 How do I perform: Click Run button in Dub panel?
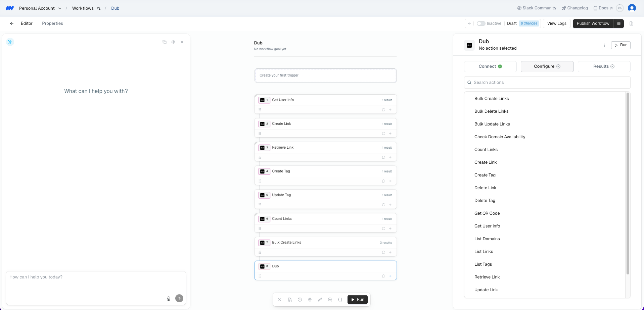(x=620, y=45)
